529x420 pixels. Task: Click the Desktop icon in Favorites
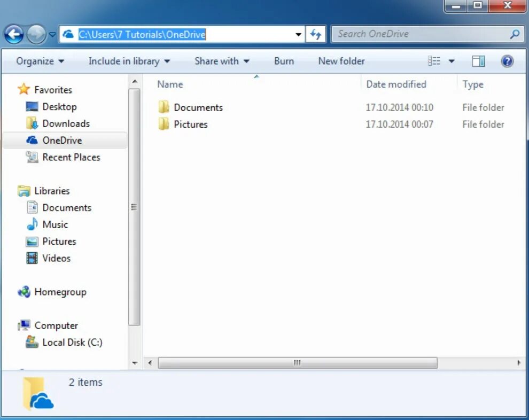(x=32, y=106)
